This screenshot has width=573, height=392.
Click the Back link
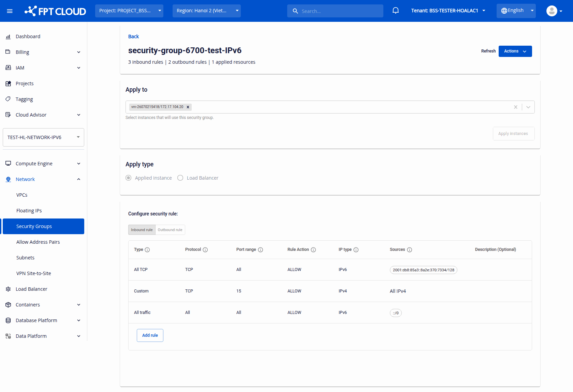point(133,36)
